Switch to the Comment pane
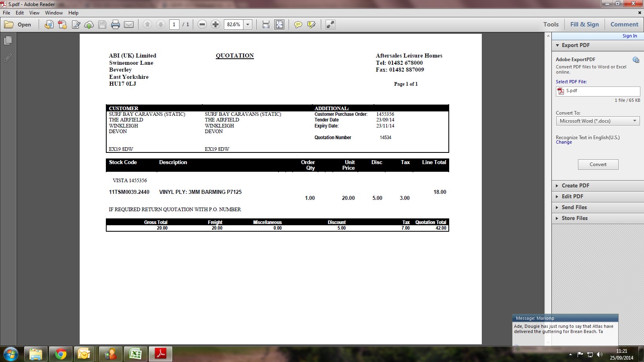This screenshot has width=644, height=362. tap(624, 25)
